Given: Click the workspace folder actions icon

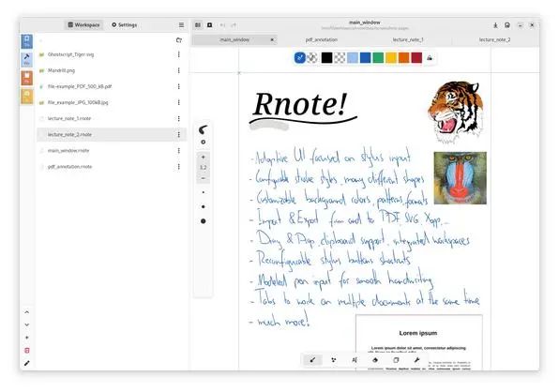Looking at the screenshot, I should pyautogui.click(x=179, y=40).
